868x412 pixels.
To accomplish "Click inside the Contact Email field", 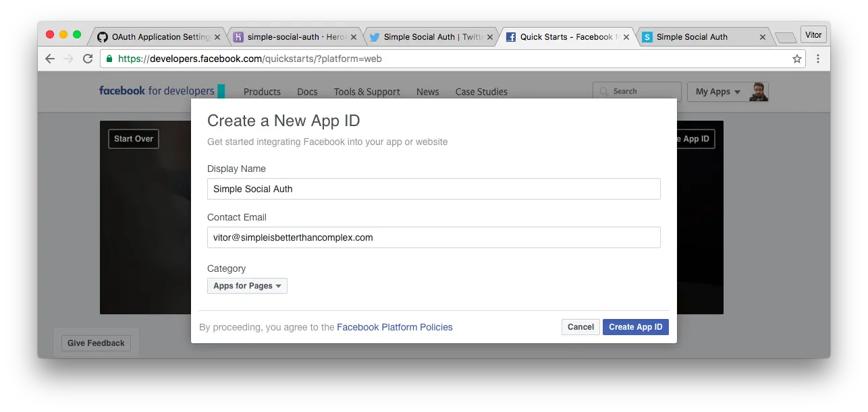I will tap(434, 237).
